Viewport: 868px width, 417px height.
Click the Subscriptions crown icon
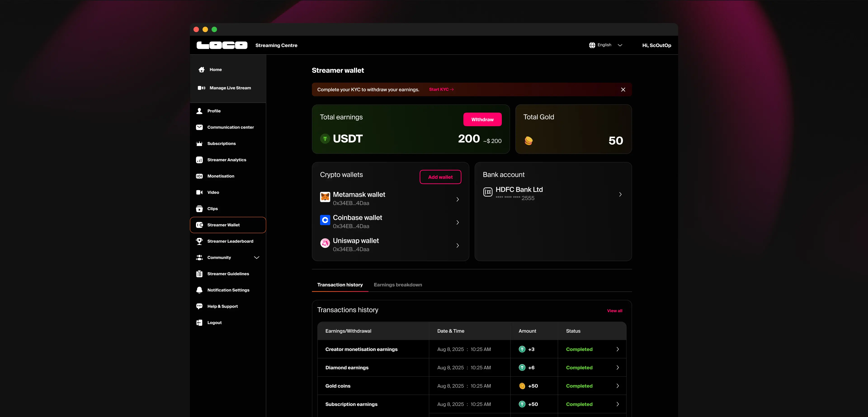pos(199,144)
